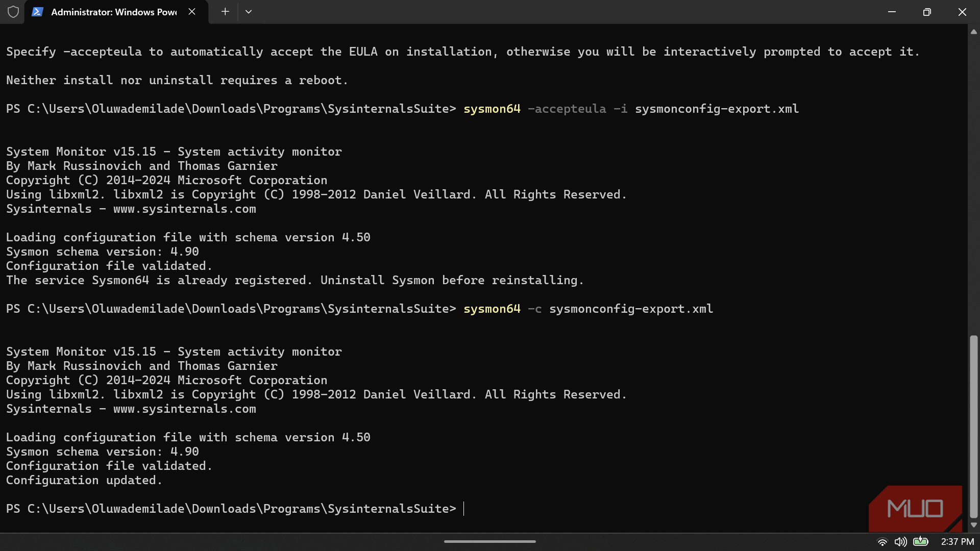Click the line 'Specify -accepteula to automatically accept'

click(462, 52)
